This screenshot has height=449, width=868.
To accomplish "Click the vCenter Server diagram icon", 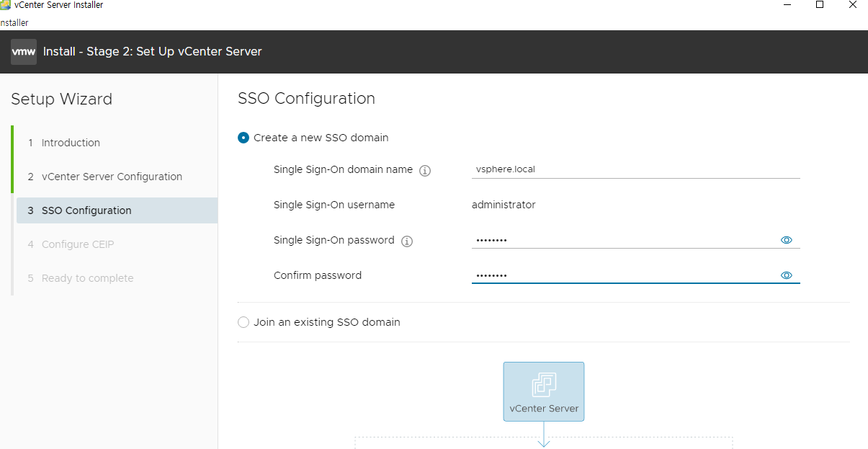I will click(544, 391).
